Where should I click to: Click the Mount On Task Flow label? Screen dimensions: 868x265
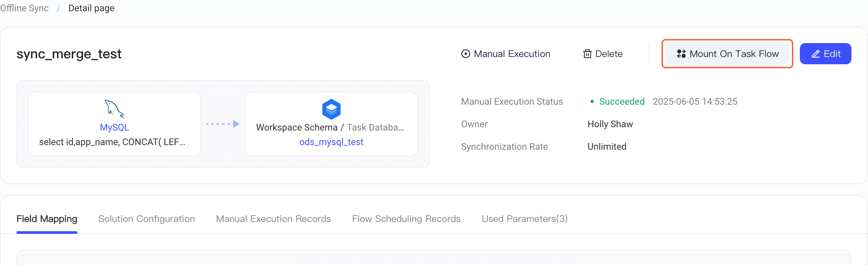pos(734,54)
